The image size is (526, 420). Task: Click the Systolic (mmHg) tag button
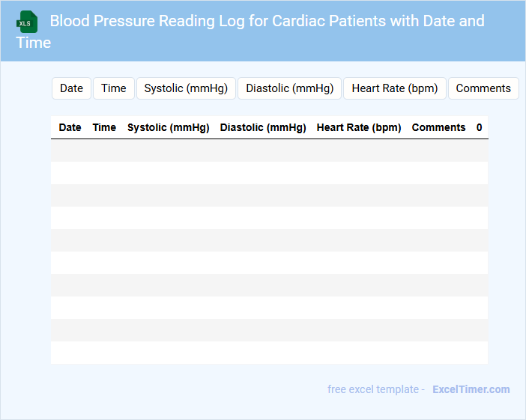click(186, 88)
